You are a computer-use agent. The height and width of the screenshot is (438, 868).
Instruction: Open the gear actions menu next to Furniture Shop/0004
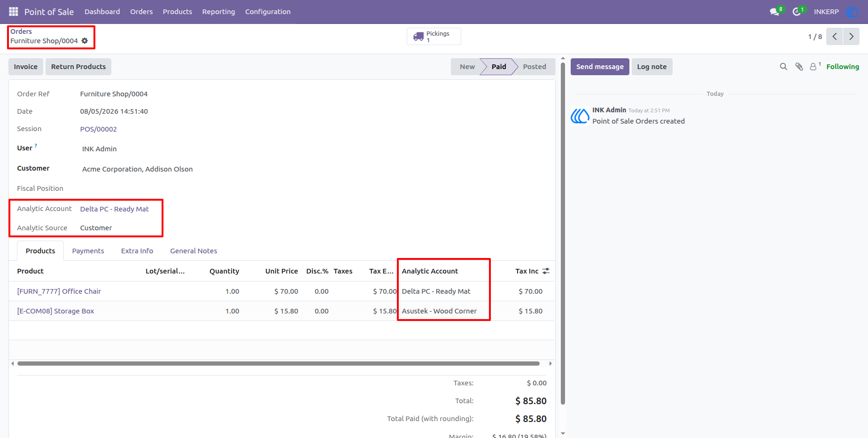click(85, 41)
